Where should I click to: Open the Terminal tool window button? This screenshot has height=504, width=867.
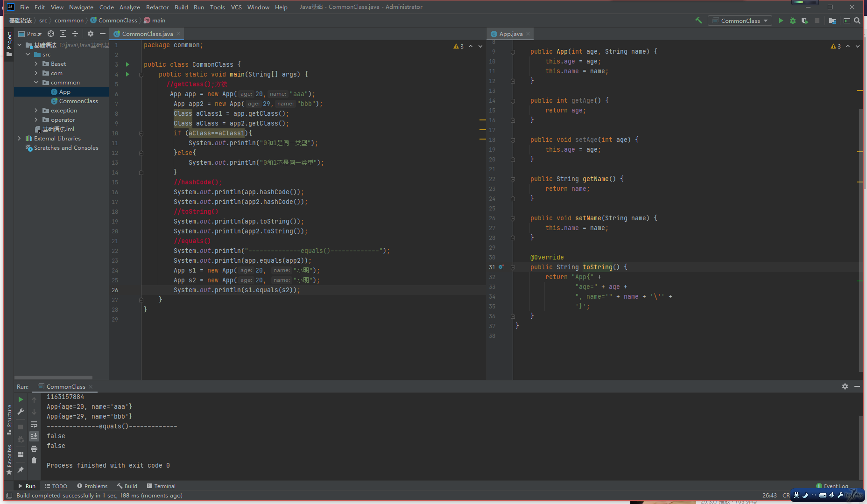161,486
